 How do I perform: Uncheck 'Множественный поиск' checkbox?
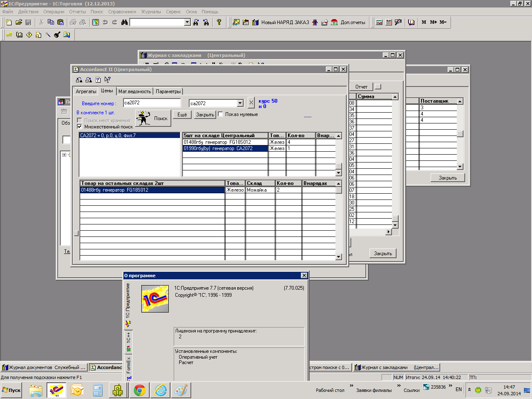tap(79, 127)
